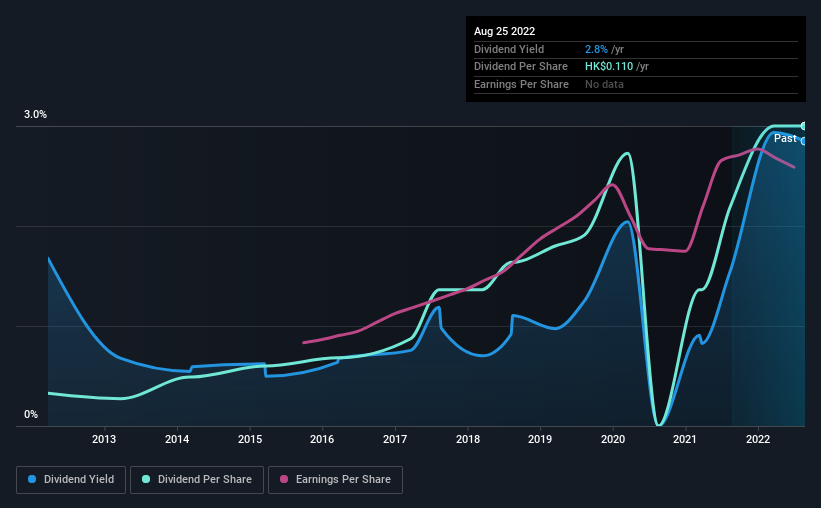Toggle the Dividend Per Share legend series
Image resolution: width=821 pixels, height=508 pixels.
tap(197, 480)
